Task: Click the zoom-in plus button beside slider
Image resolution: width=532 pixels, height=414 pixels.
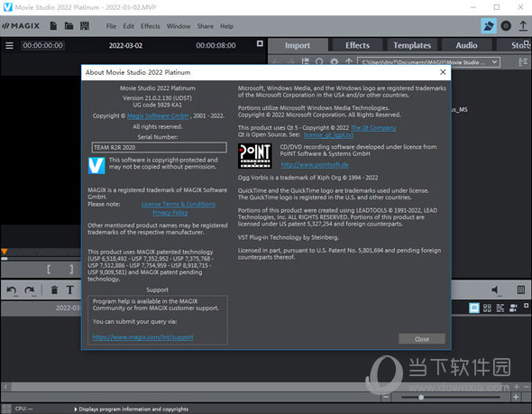Action: coord(516,397)
